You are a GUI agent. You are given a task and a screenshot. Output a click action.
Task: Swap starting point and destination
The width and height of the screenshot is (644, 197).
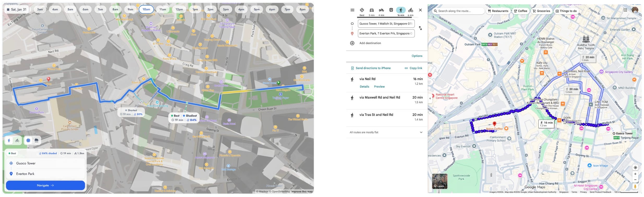pos(420,28)
